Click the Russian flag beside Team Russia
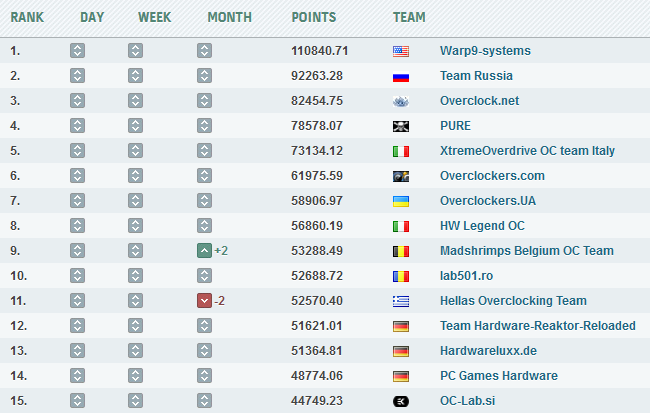Viewport: 650px width, 413px height. coord(401,76)
